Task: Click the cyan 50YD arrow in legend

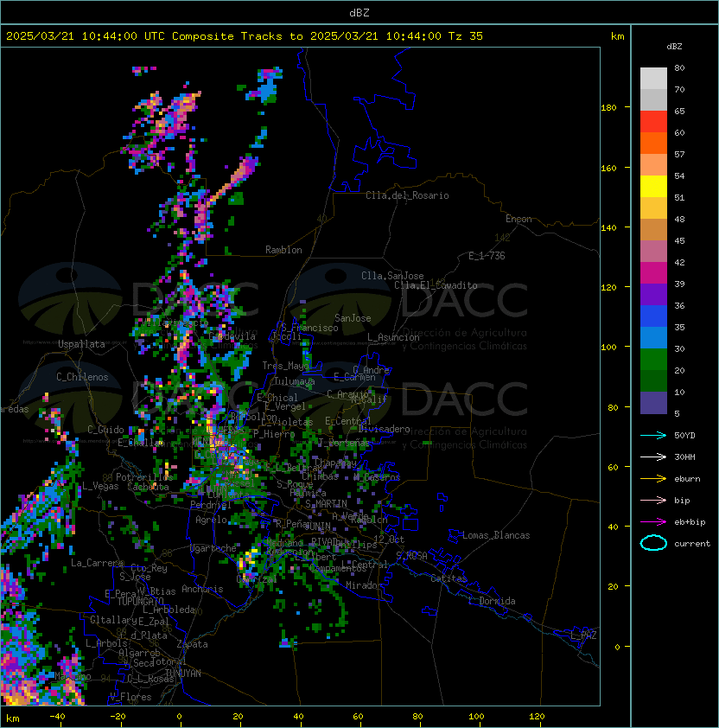Action: pos(653,436)
